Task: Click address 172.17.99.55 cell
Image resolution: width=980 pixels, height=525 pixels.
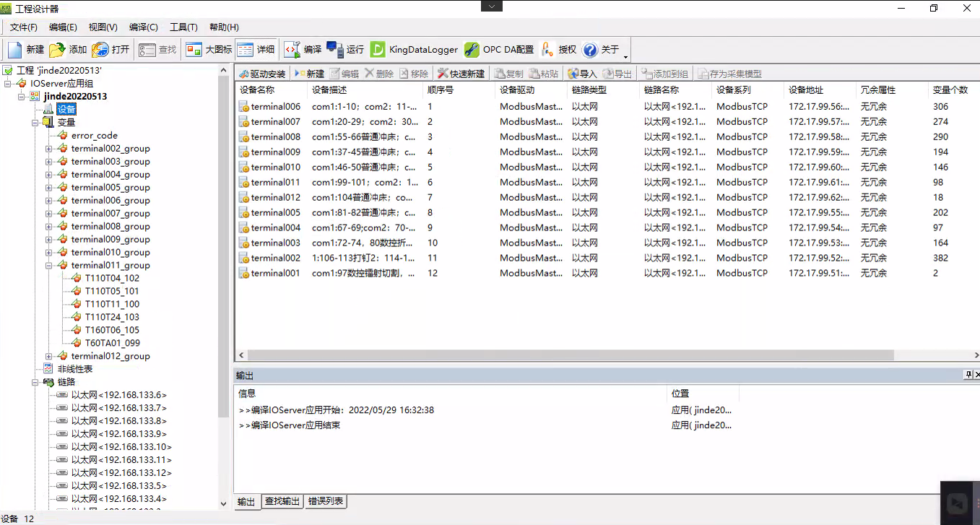Action: tap(820, 212)
